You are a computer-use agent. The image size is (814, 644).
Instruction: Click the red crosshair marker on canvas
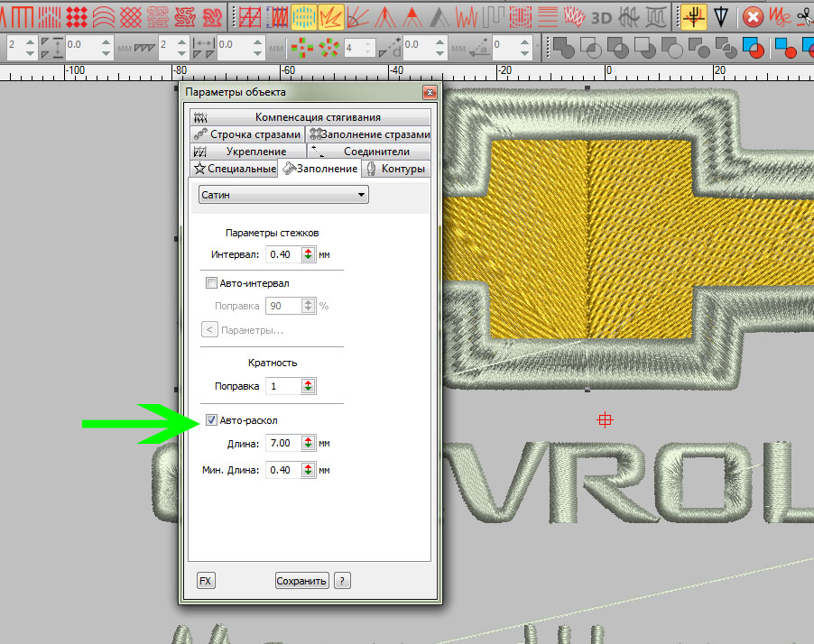[606, 419]
